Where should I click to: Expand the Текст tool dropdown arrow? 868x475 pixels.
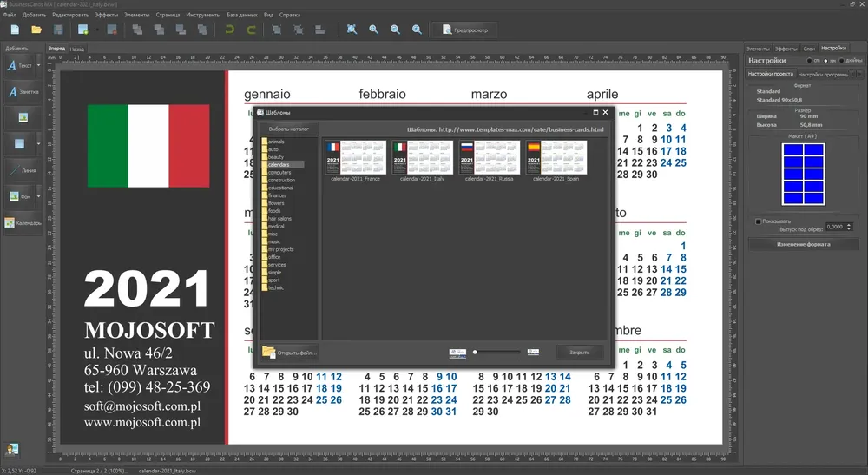pos(39,65)
